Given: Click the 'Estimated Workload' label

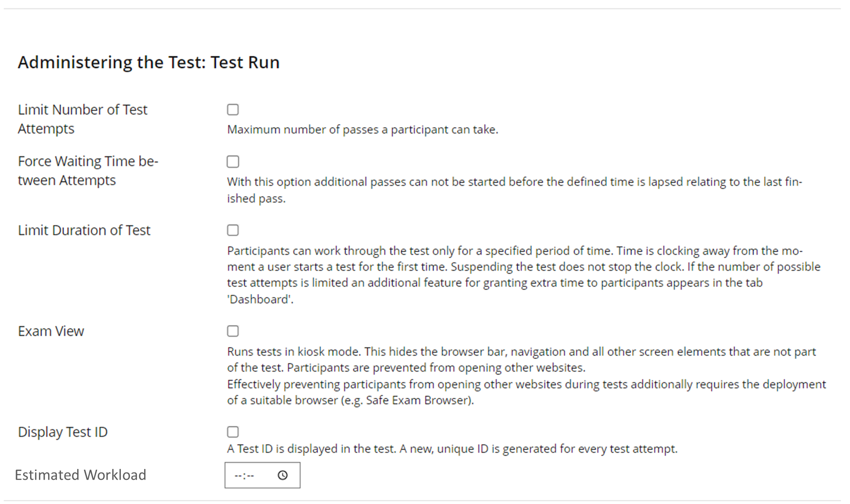Looking at the screenshot, I should (81, 475).
